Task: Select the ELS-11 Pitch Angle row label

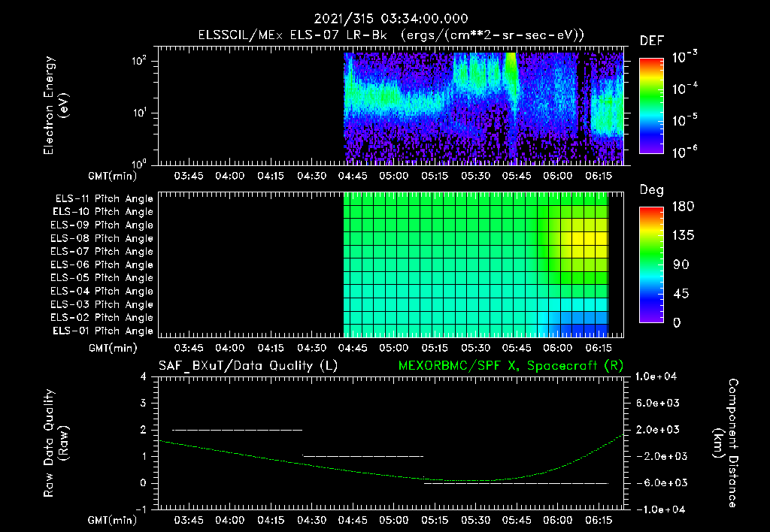Action: 104,199
